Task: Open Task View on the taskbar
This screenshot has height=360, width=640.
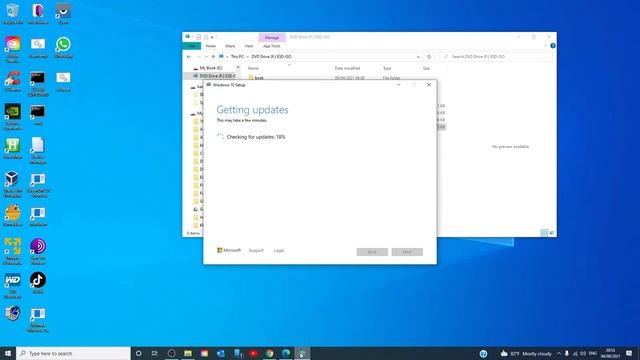Action: click(x=155, y=353)
